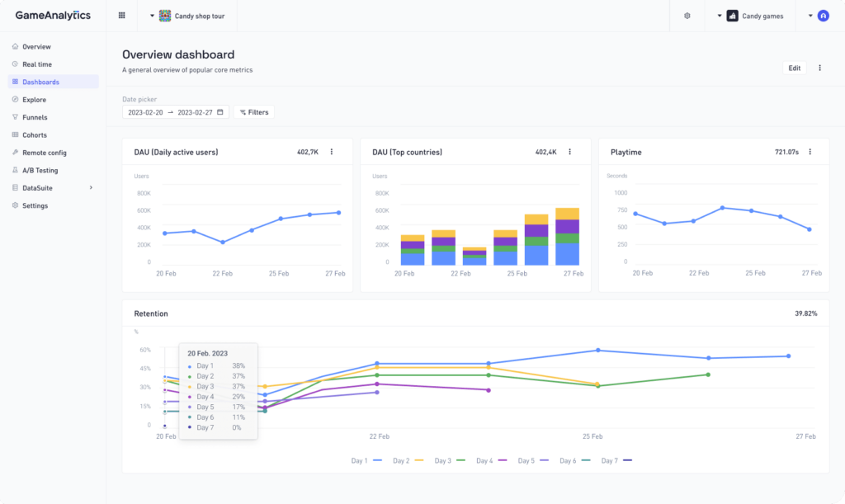This screenshot has height=504, width=845.
Task: Click the Edit button on the dashboard
Action: pos(793,68)
